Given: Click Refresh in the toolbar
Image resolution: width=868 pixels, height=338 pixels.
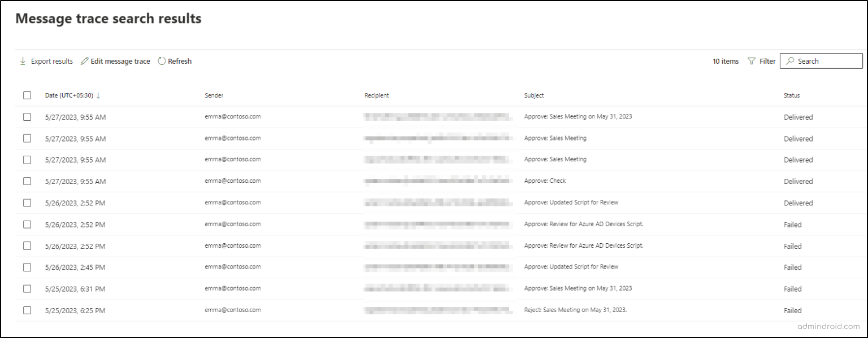Looking at the screenshot, I should point(179,60).
